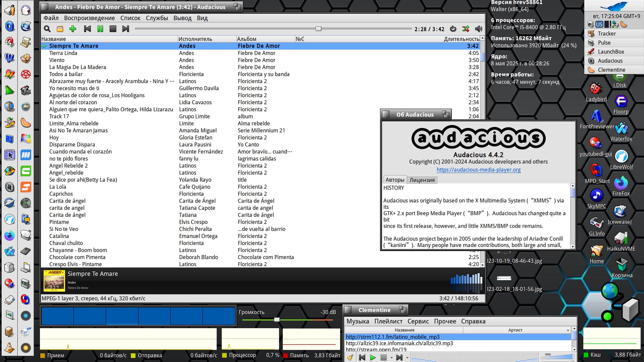Image resolution: width=644 pixels, height=362 pixels.
Task: Open the Службы menu
Action: tap(157, 18)
